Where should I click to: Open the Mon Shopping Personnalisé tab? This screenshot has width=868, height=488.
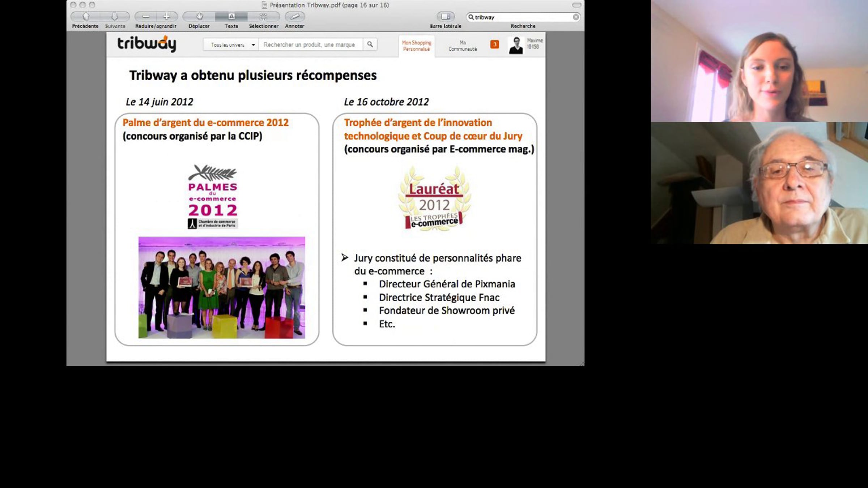(417, 46)
